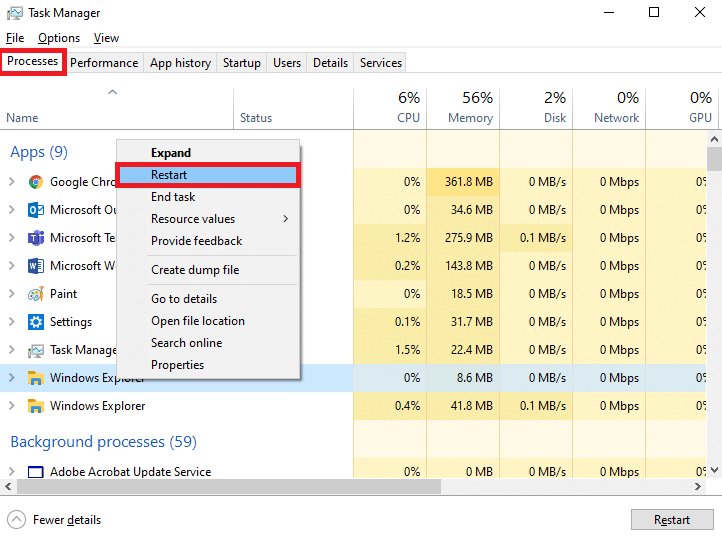Choose Open file location
This screenshot has width=722, height=543.
[x=208, y=321]
